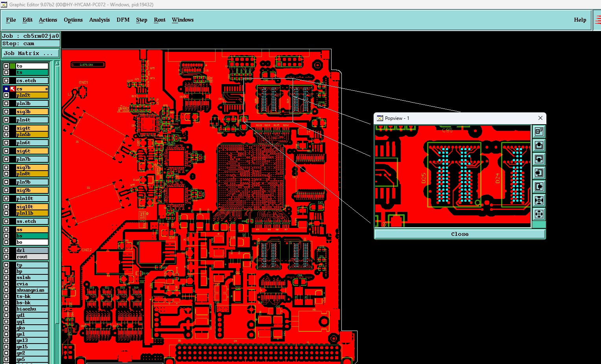601x364 pixels.
Task: Select layer name 'pln4t'
Action: tap(32, 120)
